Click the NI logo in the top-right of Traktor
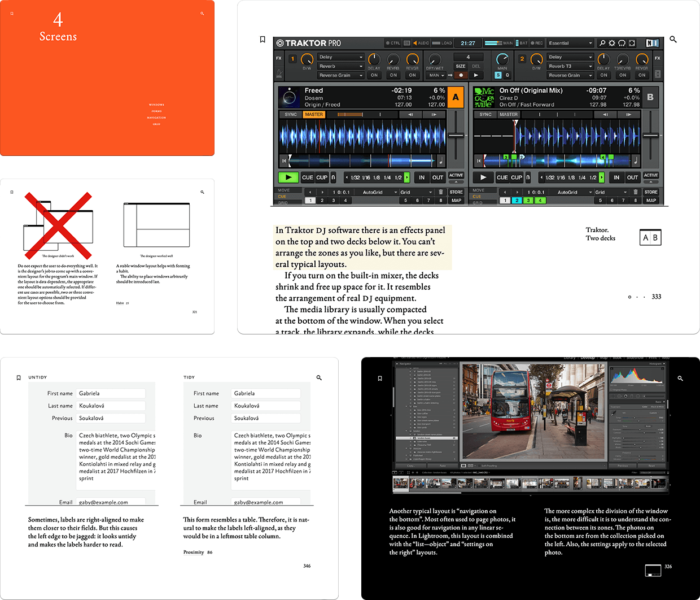Viewport: 700px width, 600px height. (653, 42)
